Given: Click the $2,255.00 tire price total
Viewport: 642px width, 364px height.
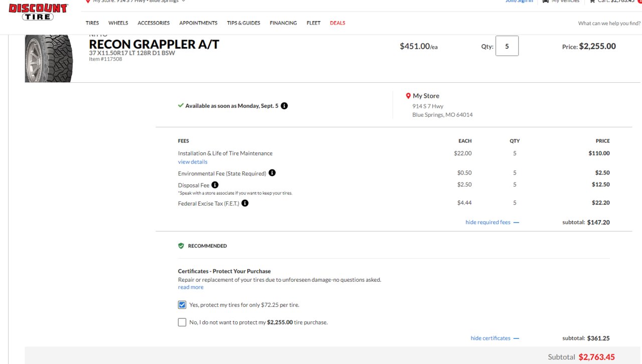Looking at the screenshot, I should pos(597,46).
